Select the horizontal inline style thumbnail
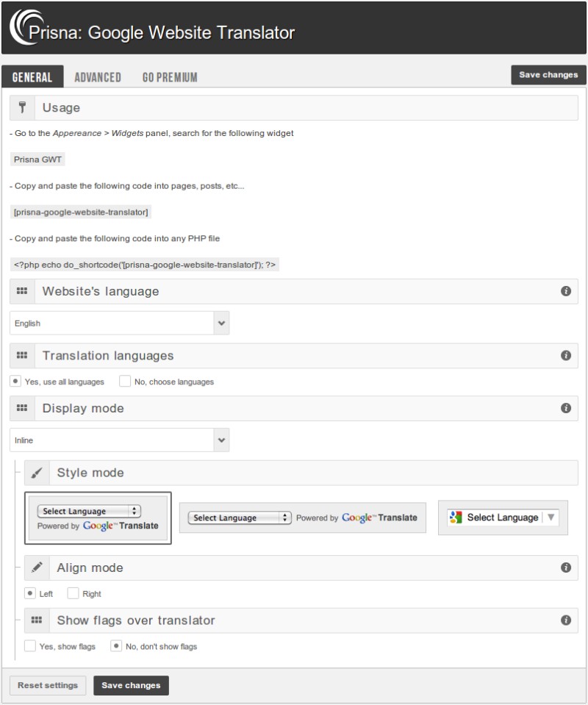This screenshot has width=588, height=705. 303,518
